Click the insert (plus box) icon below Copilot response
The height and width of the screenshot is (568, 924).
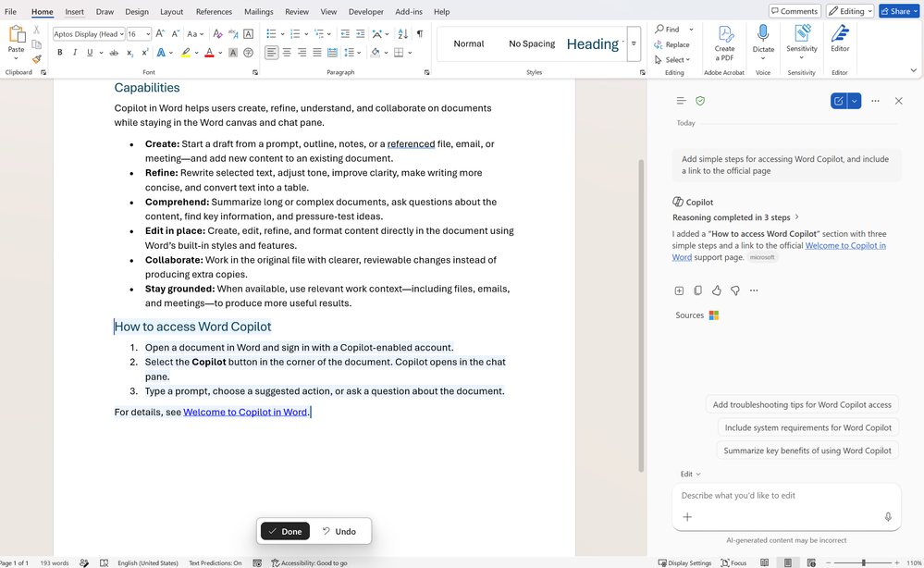point(679,290)
